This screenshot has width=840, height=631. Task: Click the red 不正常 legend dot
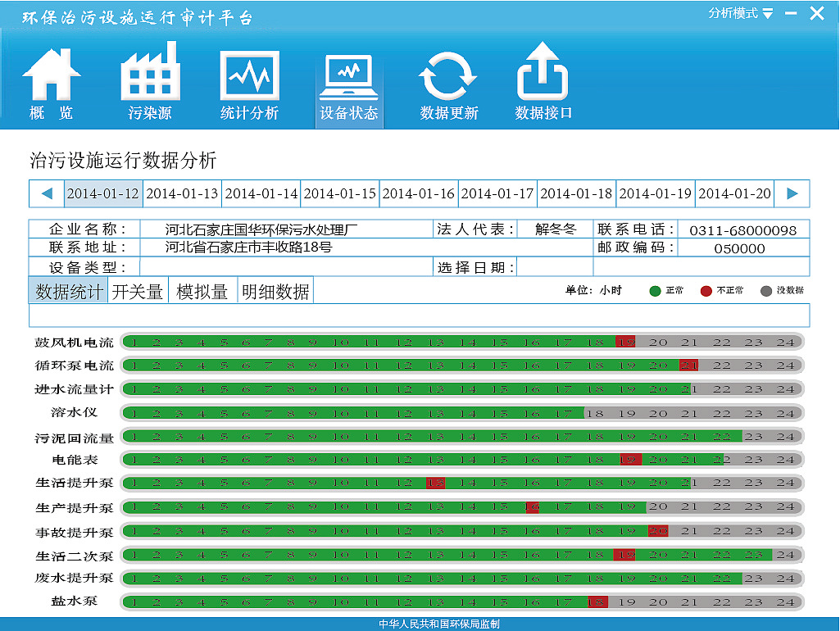tap(706, 291)
